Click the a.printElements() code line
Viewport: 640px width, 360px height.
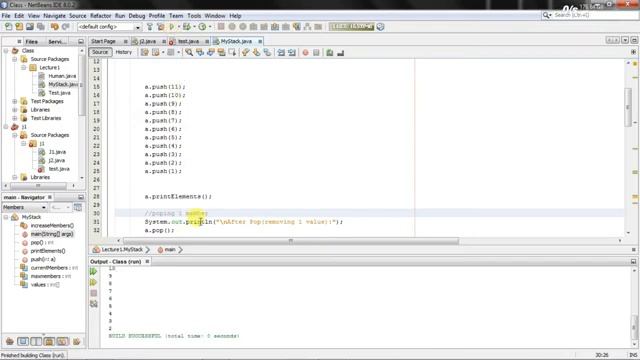click(178, 197)
